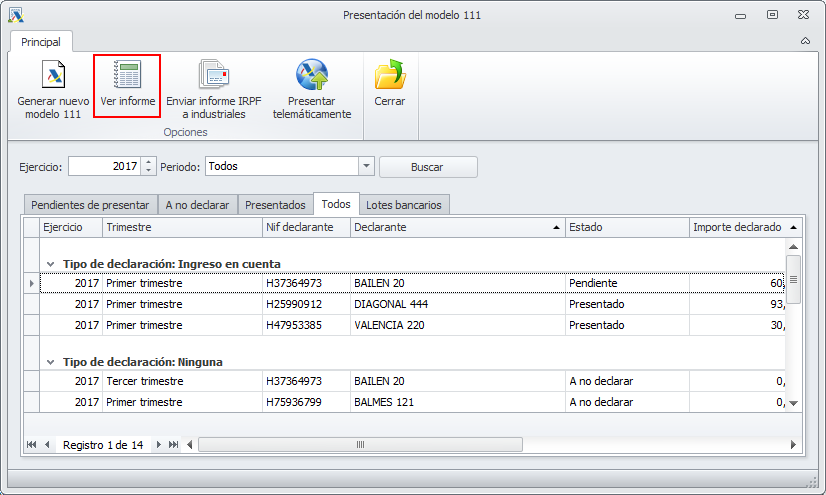Collapse the Ingreso en cuenta group
Image resolution: width=826 pixels, height=495 pixels.
click(x=50, y=264)
